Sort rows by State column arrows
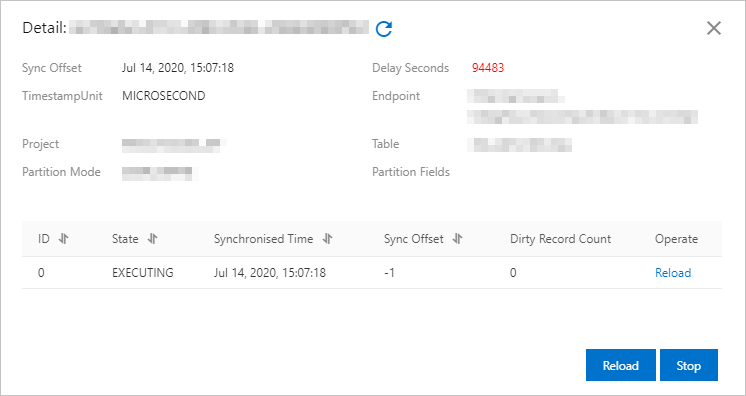The height and width of the screenshot is (396, 746). pos(152,239)
